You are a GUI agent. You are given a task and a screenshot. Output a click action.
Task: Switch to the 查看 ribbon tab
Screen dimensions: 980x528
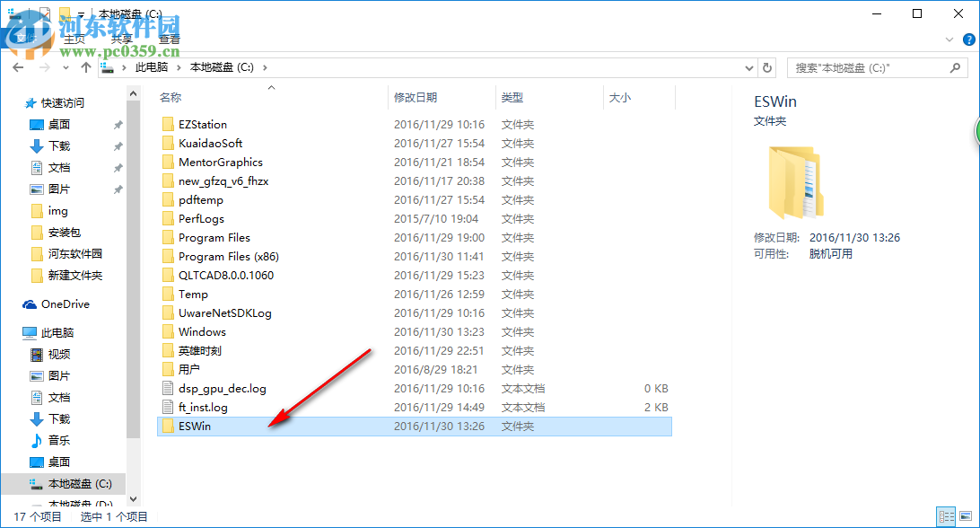coord(169,39)
